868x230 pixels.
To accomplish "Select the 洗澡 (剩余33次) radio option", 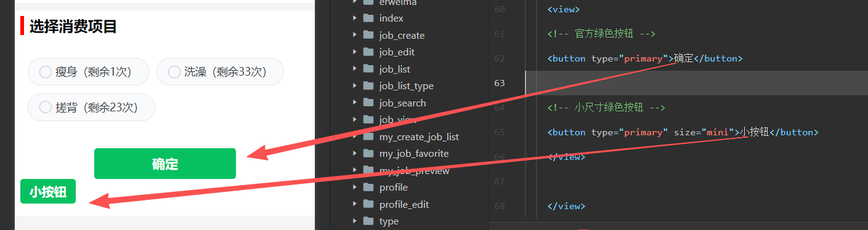I will pos(220,72).
